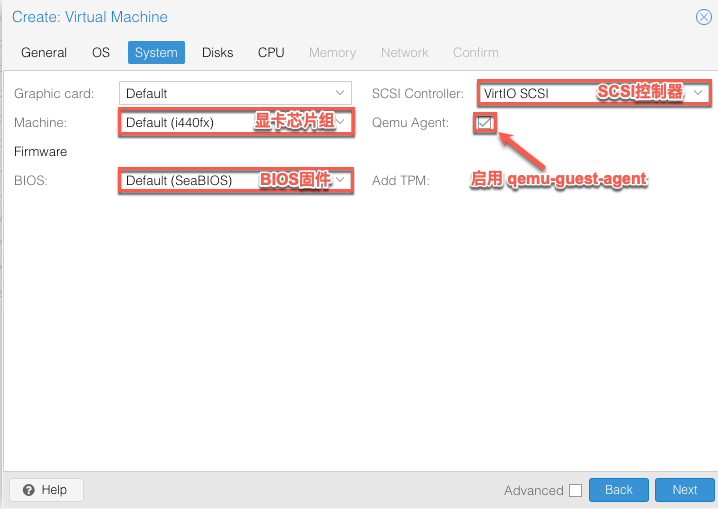This screenshot has width=718, height=509.
Task: Click the Machine label
Action: 40,123
